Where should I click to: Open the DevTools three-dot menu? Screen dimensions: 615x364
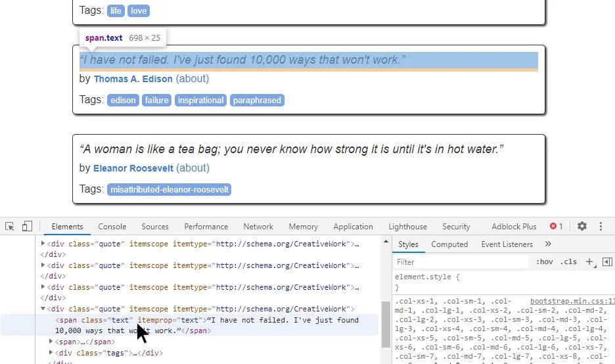click(601, 226)
